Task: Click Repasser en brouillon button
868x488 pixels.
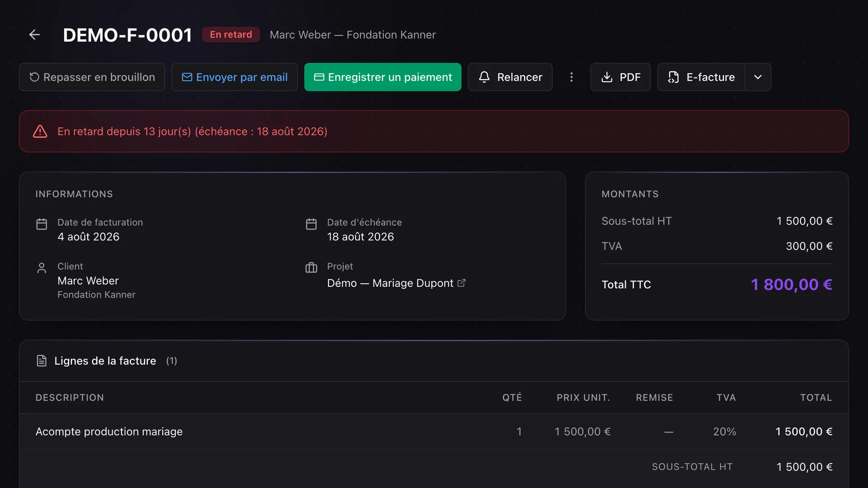Action: point(92,77)
